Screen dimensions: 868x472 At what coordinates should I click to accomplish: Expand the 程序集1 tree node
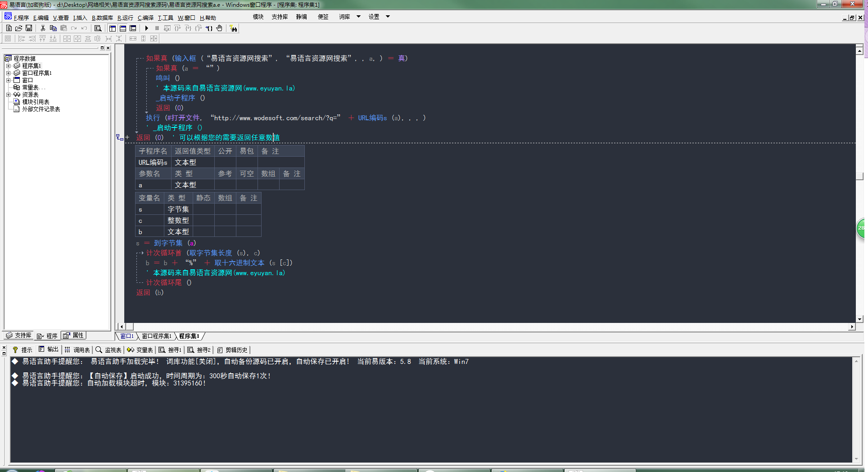tap(8, 66)
